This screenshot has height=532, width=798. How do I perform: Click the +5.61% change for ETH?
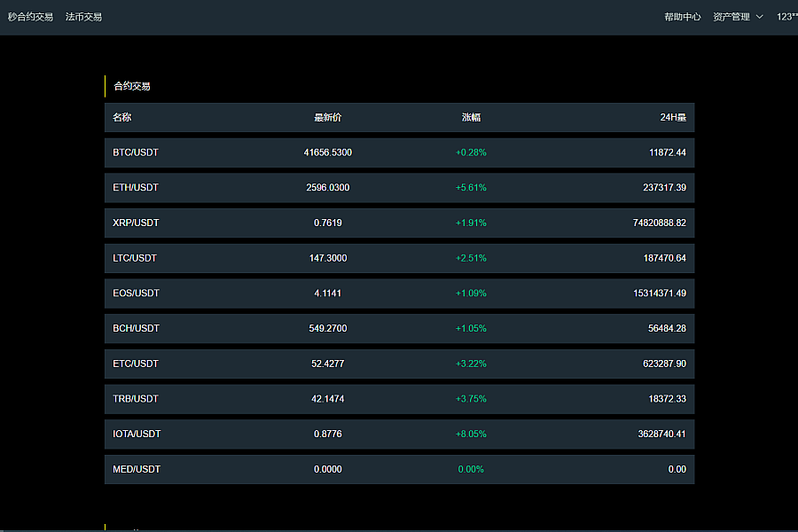(472, 188)
